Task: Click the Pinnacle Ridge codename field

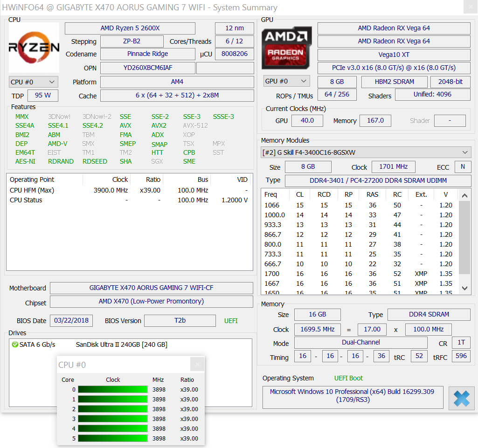Action: (147, 54)
